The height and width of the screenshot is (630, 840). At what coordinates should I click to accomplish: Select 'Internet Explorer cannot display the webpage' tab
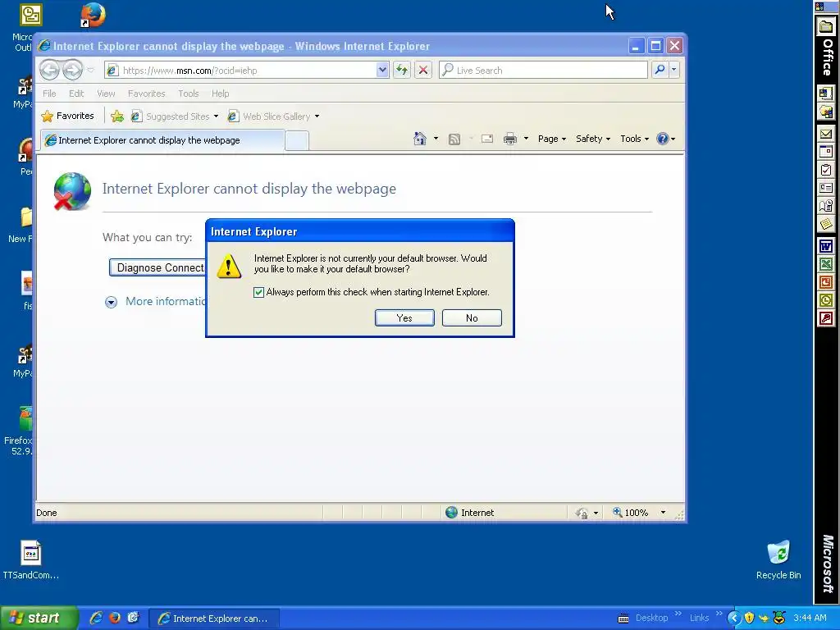click(162, 140)
